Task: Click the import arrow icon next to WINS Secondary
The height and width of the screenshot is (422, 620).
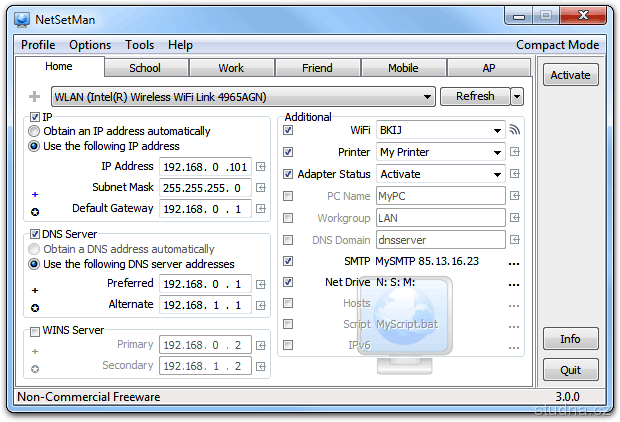Action: pos(261,367)
